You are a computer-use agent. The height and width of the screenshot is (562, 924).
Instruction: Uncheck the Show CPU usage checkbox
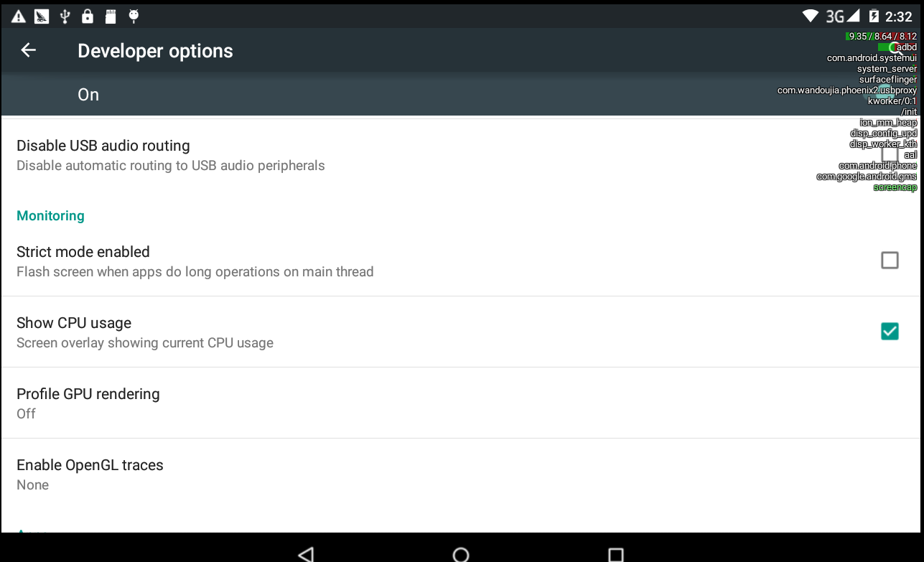(890, 331)
